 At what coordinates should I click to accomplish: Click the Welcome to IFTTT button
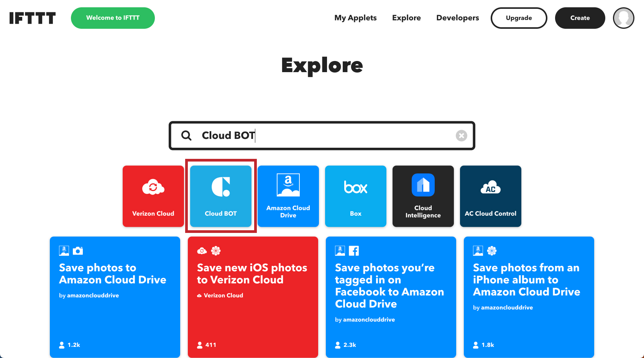(113, 18)
